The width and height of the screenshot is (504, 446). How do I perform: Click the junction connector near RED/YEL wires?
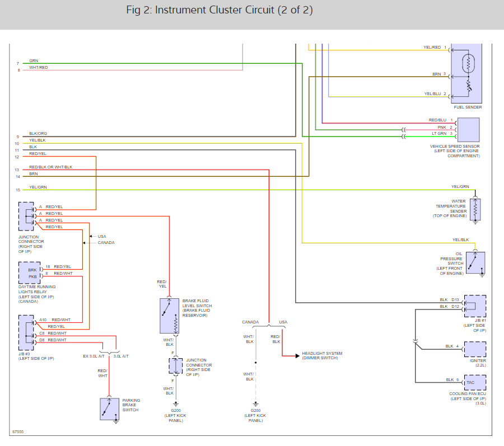(x=26, y=216)
